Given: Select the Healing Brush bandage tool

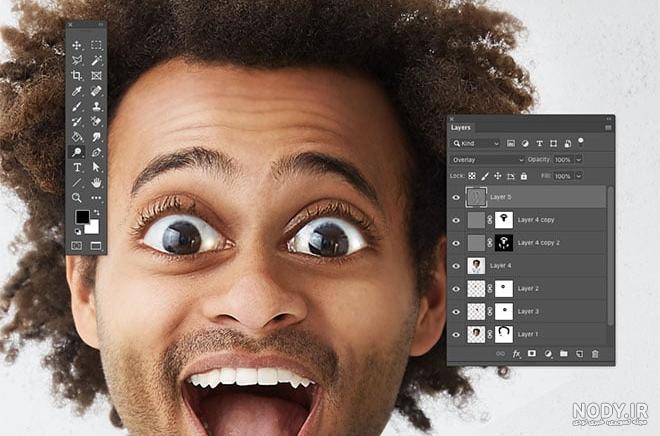Looking at the screenshot, I should 96,90.
